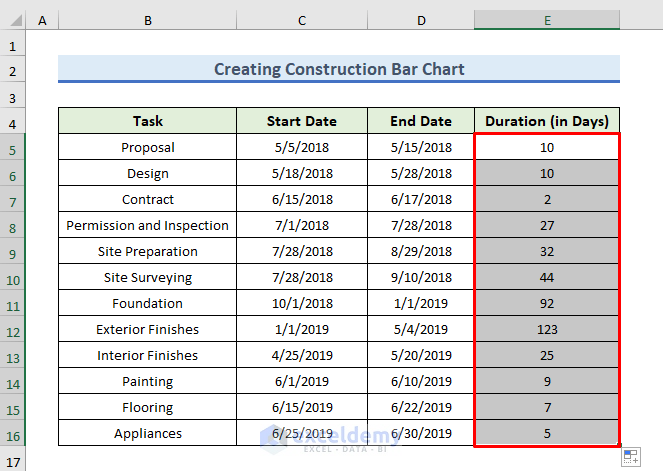663x471 pixels.
Task: Select the Proposal duration cell showing 10
Action: pyautogui.click(x=547, y=147)
